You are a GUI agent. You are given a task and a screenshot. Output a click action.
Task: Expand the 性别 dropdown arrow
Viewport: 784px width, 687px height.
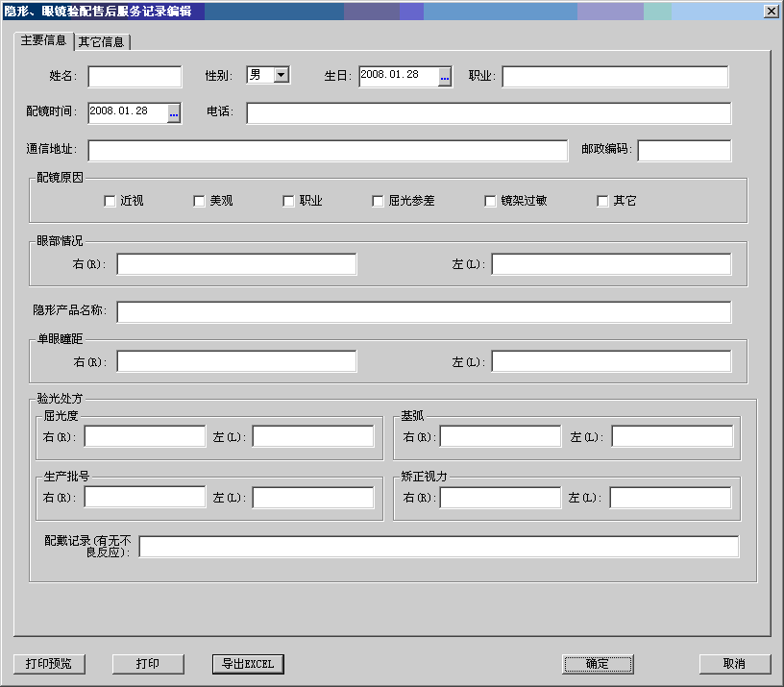click(x=282, y=75)
